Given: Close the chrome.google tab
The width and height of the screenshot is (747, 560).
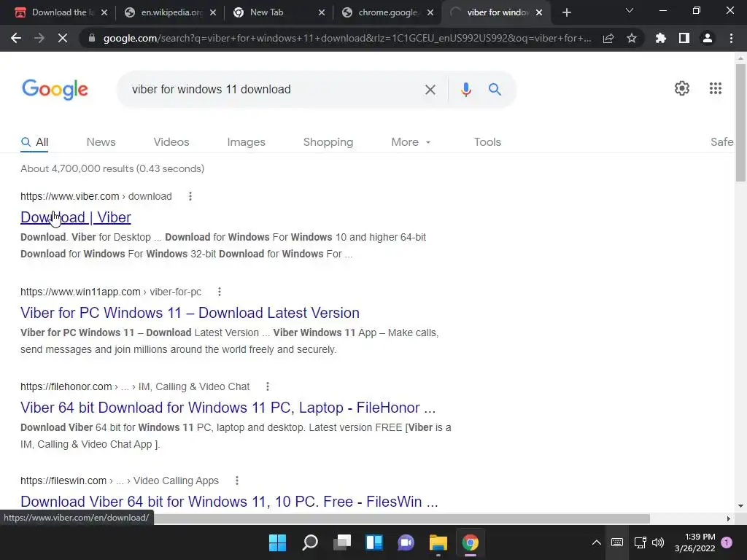Looking at the screenshot, I should coord(430,12).
